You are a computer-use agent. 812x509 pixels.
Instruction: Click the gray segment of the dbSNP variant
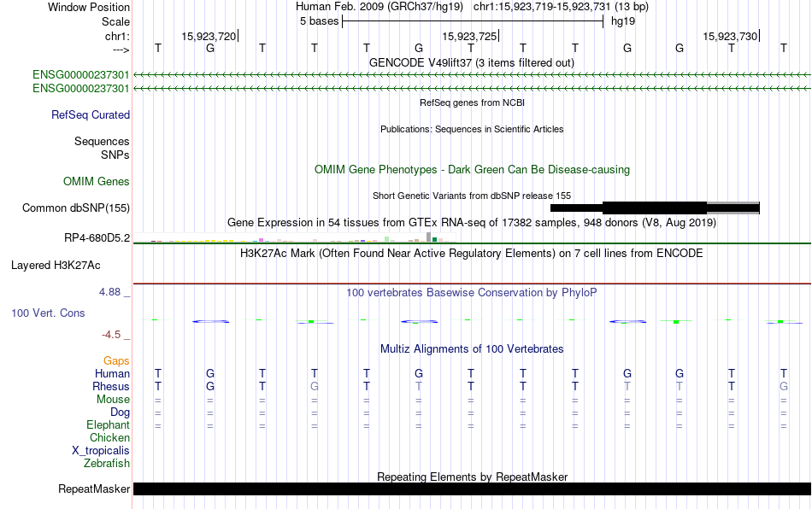click(733, 208)
